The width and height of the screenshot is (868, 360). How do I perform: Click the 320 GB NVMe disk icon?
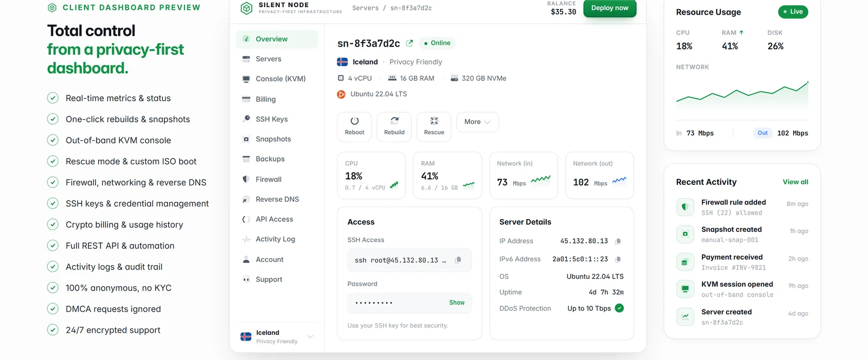[x=455, y=79]
